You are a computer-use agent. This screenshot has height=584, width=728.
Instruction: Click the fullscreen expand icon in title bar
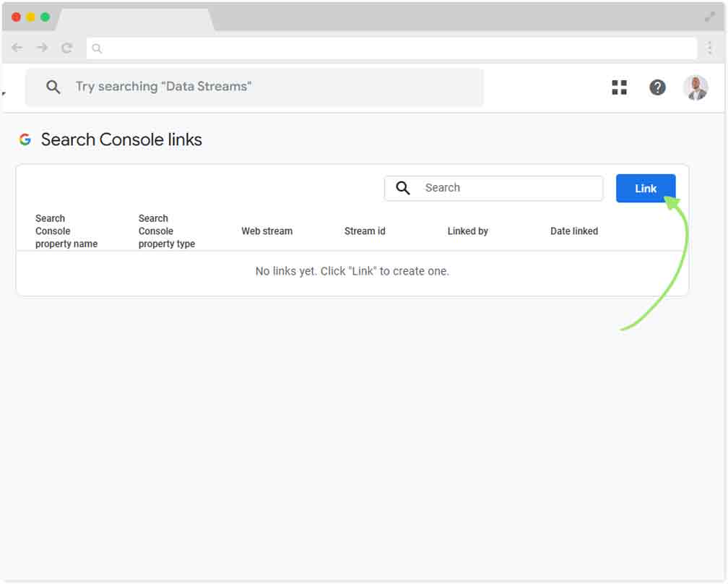click(x=710, y=17)
